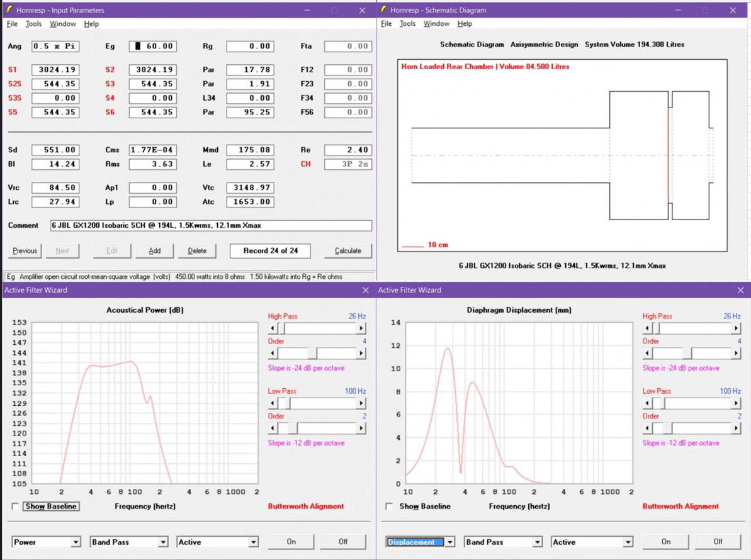Open Window menu in Input Parameters window
Screen dimensions: 751x560
click(63, 24)
